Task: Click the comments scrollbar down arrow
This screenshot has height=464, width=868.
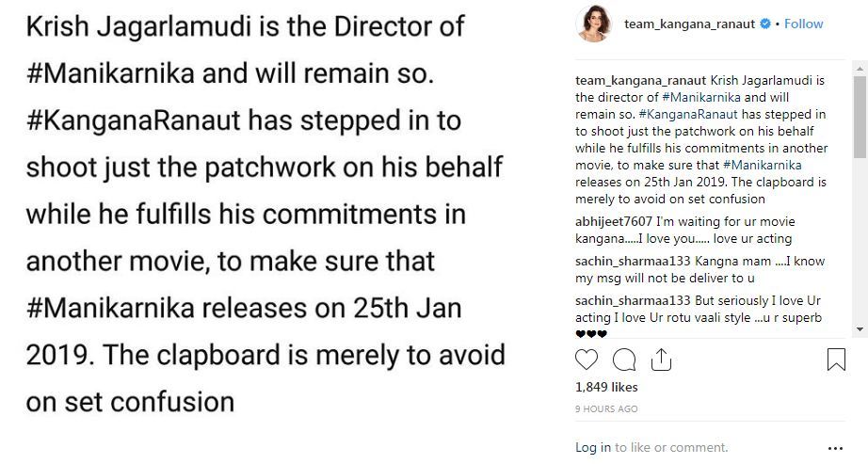Action: 860,328
